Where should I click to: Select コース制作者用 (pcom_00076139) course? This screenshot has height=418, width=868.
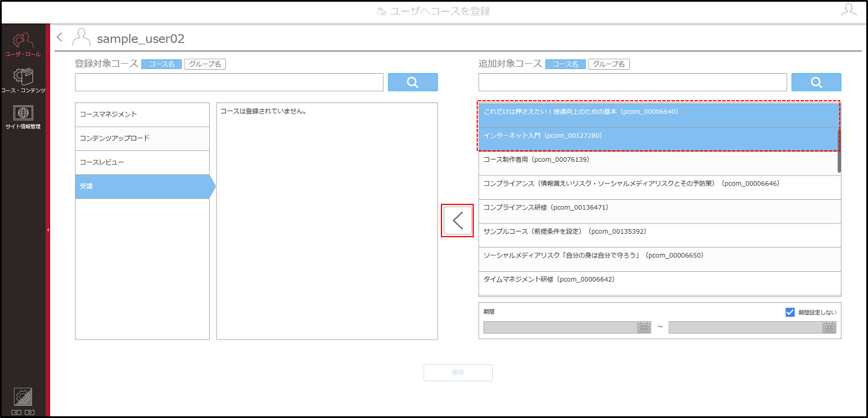[658, 164]
